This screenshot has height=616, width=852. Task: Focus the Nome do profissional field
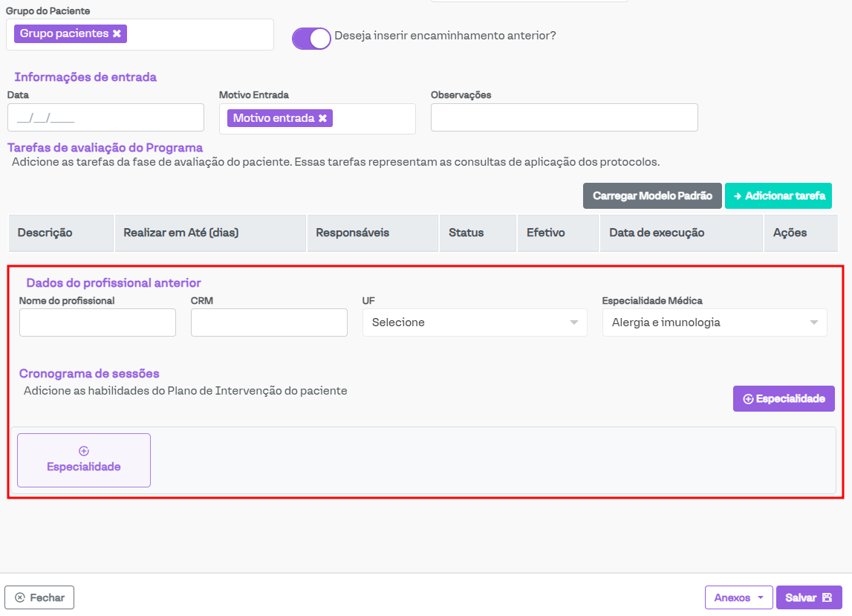coord(97,322)
